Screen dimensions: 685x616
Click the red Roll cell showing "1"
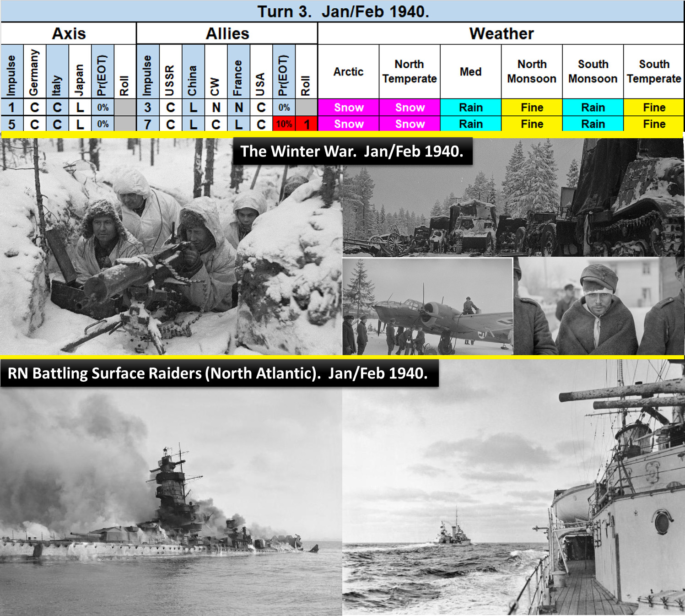pos(306,124)
